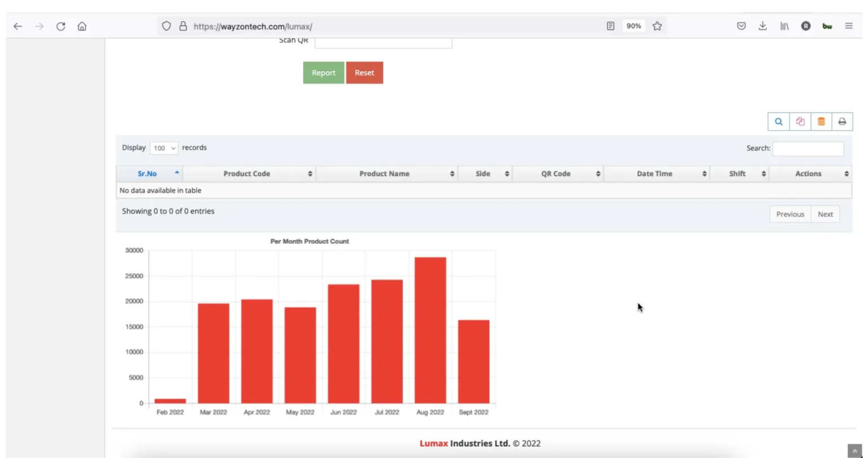The width and height of the screenshot is (868, 458).
Task: Sort table by Actions column
Action: [x=810, y=173]
